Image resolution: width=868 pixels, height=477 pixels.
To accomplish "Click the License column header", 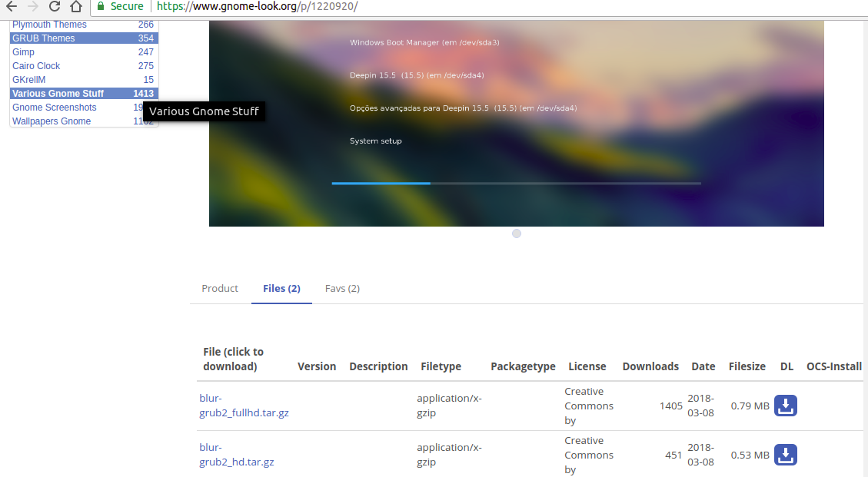I will click(x=587, y=366).
